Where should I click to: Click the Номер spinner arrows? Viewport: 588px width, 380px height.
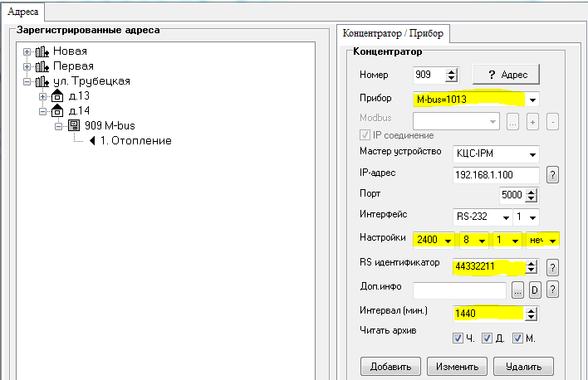pos(452,75)
